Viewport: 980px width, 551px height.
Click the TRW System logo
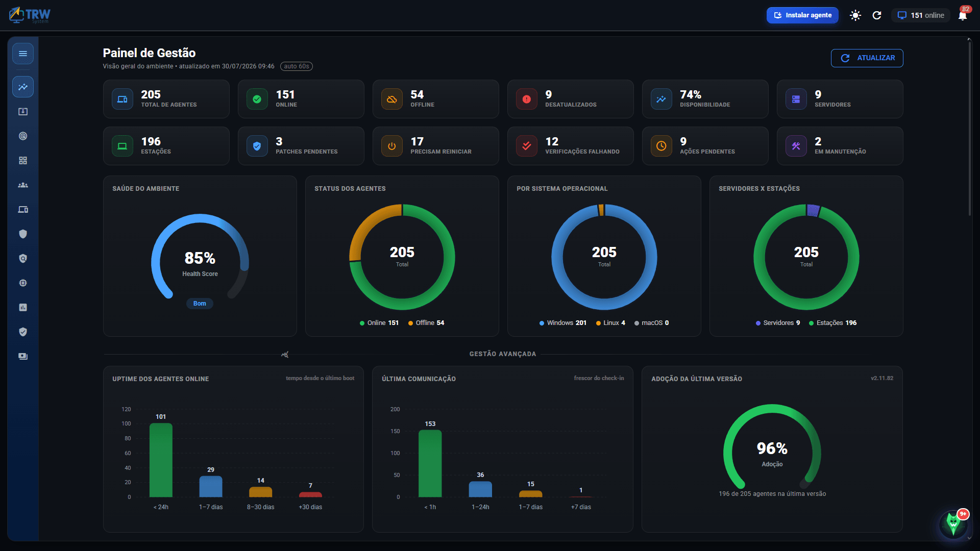point(30,15)
